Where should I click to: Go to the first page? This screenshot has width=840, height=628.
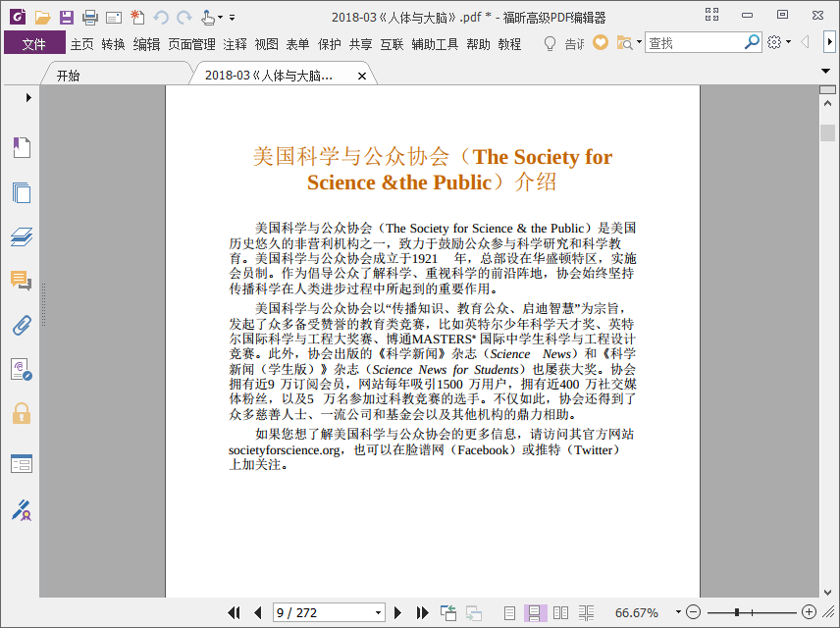(234, 612)
